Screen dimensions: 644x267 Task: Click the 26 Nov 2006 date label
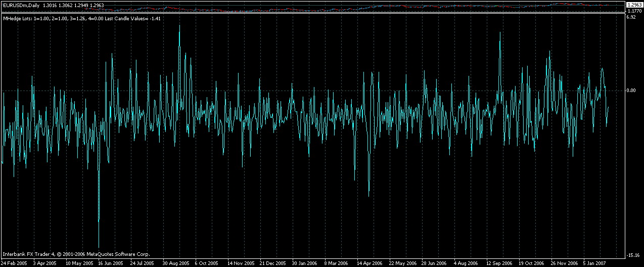click(564, 263)
